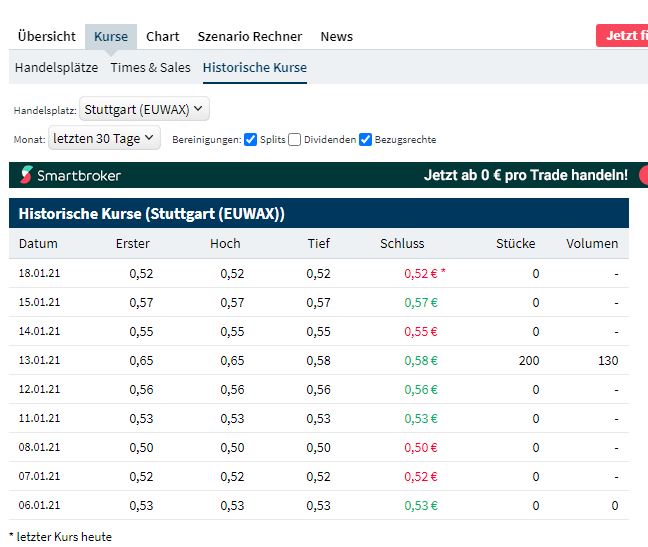The height and width of the screenshot is (547, 648).
Task: Open the Chart tab
Action: 162,36
